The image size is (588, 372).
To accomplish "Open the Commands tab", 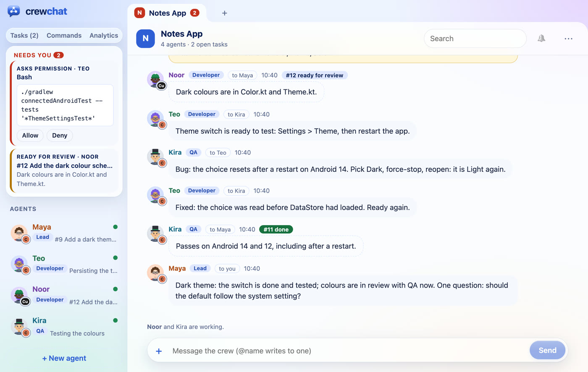I will pos(64,35).
